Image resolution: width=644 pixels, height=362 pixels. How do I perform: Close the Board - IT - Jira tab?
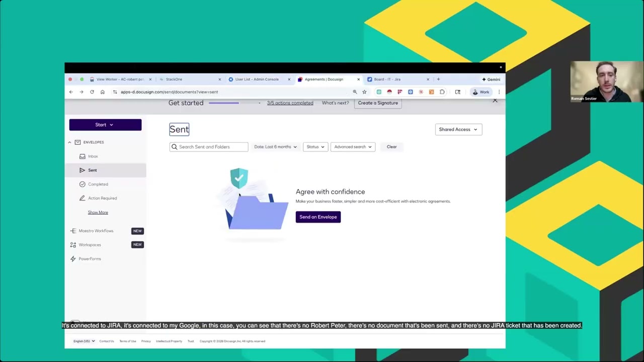tap(428, 79)
